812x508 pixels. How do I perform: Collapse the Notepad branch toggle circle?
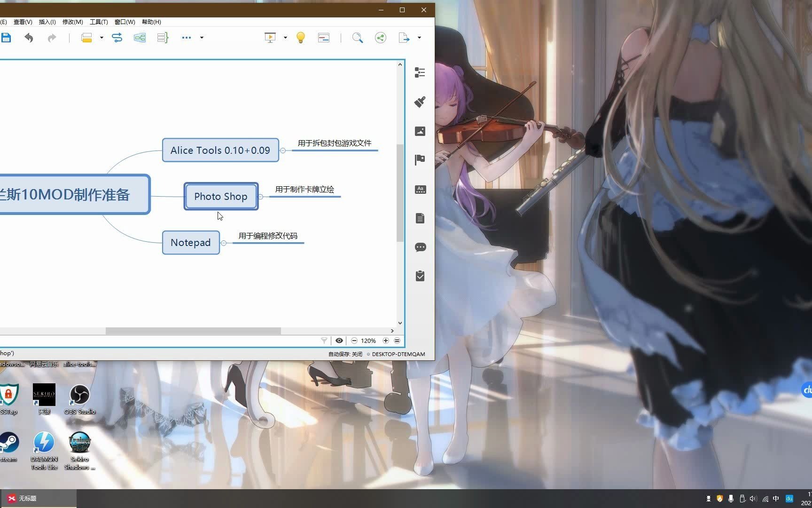click(x=224, y=243)
